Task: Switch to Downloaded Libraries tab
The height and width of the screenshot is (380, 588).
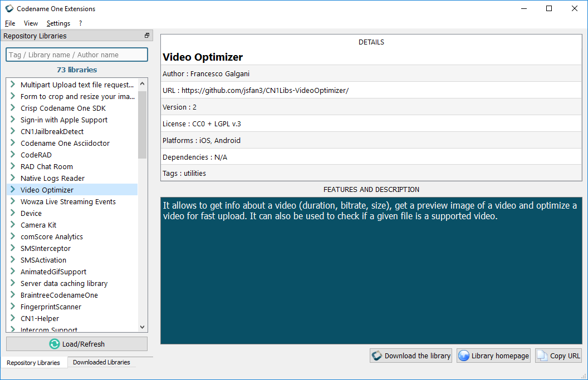Action: pyautogui.click(x=101, y=362)
